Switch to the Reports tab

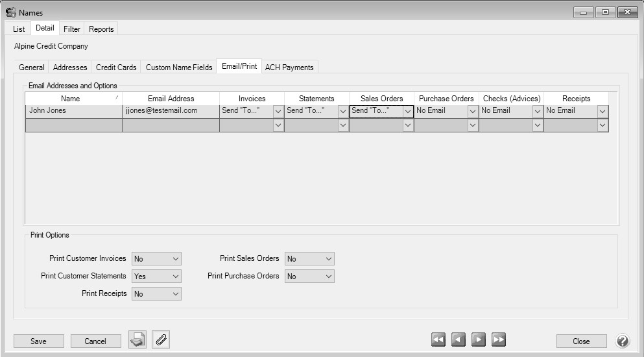(x=101, y=29)
